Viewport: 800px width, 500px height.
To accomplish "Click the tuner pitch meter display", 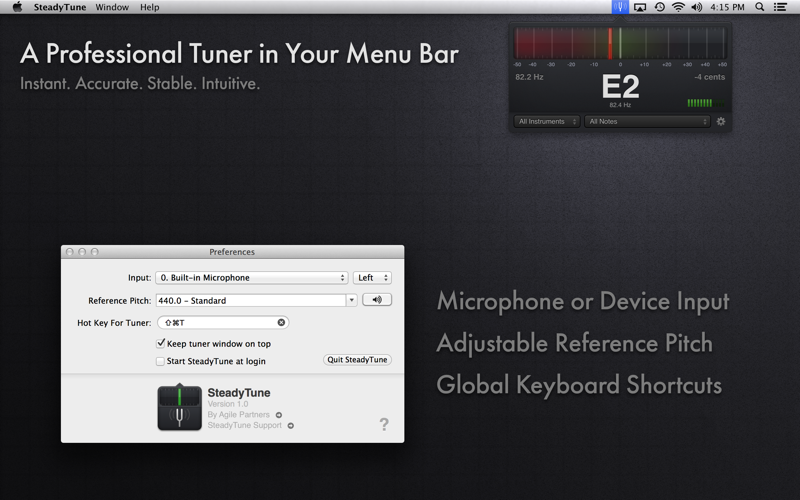I will (620, 44).
